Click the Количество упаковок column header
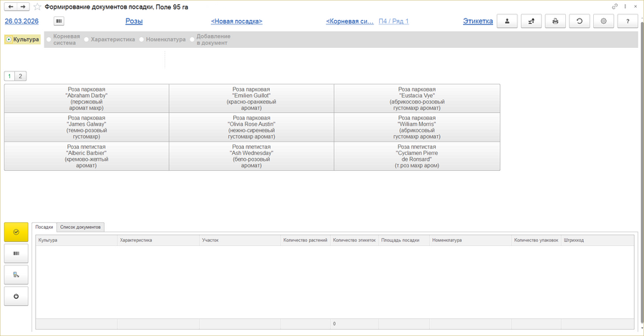Screen dimensions: 644x336 536,240
